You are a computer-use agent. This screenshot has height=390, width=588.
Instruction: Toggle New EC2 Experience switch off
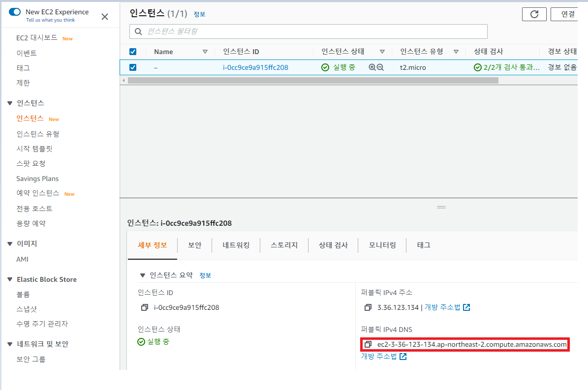point(15,12)
